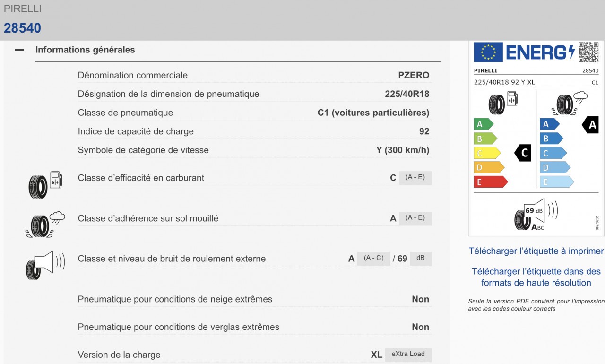Click Classe d'efficacité en carburant label

[x=141, y=178]
